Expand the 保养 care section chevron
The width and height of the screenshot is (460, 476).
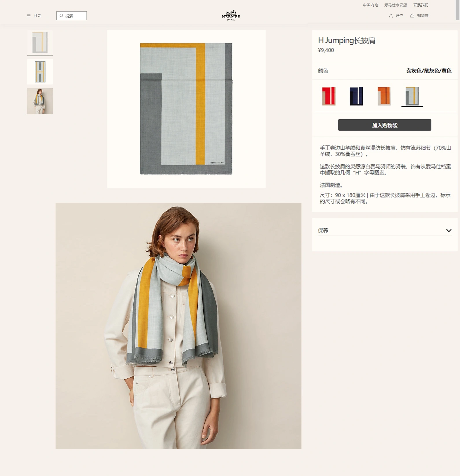pos(449,231)
